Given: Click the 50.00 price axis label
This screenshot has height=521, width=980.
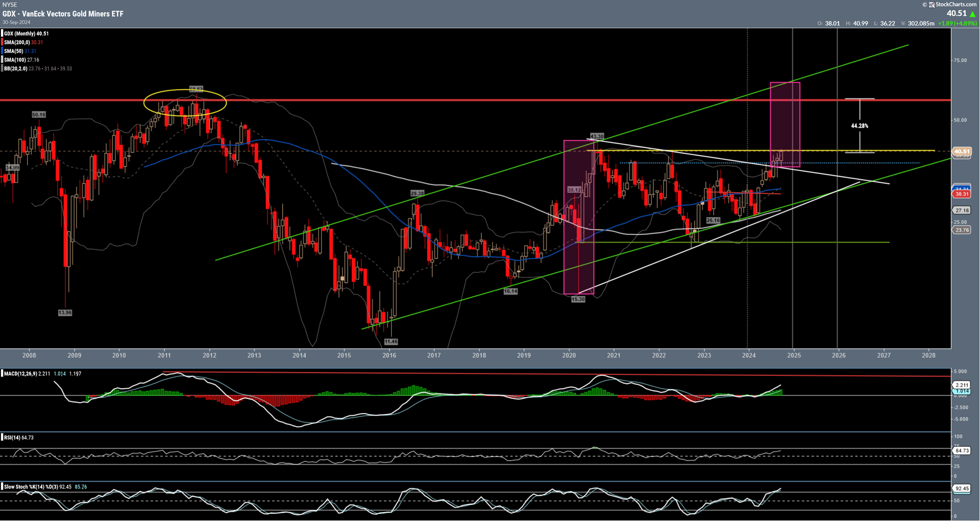Looking at the screenshot, I should point(960,120).
